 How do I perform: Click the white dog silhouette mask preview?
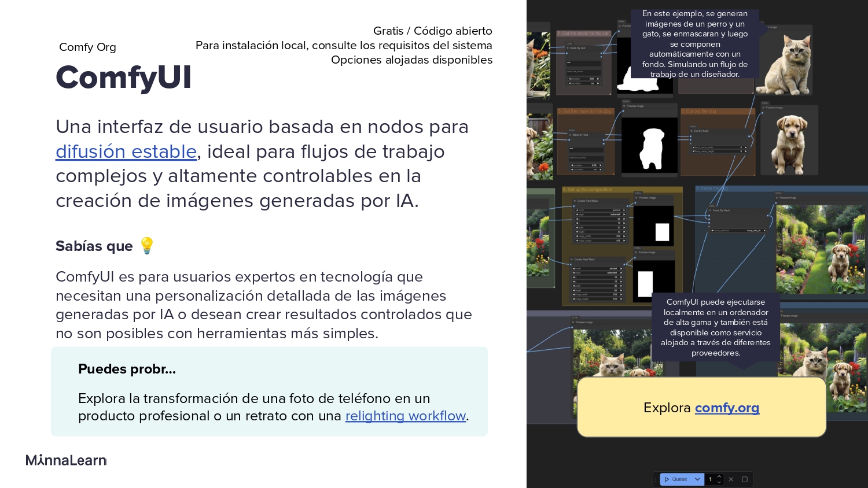(649, 145)
